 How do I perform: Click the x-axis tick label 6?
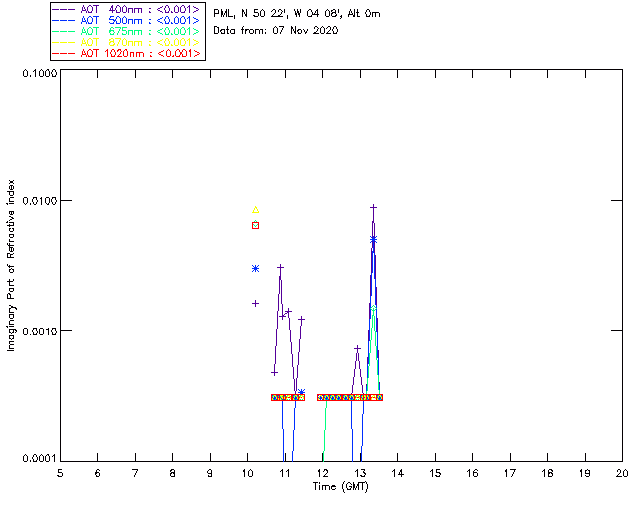pyautogui.click(x=98, y=473)
